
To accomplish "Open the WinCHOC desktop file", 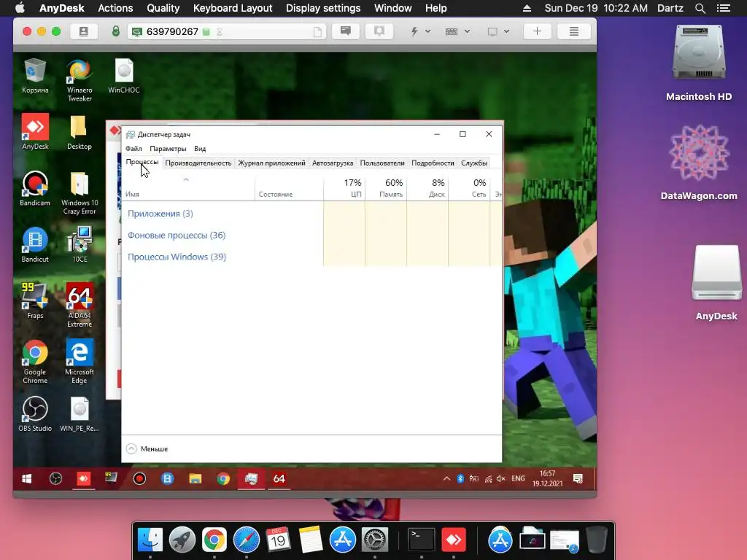I will 124,76.
